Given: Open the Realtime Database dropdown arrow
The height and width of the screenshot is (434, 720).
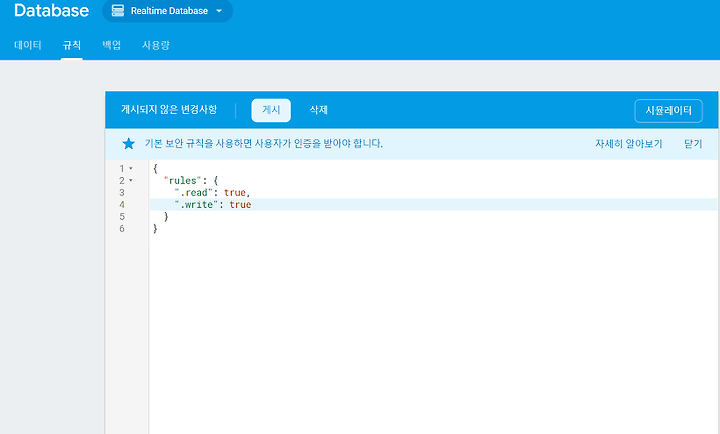Looking at the screenshot, I should (x=219, y=11).
